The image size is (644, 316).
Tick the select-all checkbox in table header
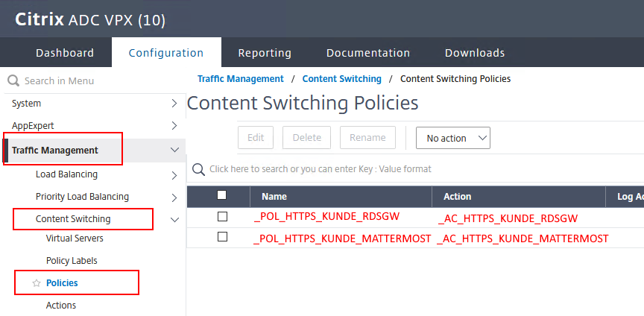tap(221, 196)
